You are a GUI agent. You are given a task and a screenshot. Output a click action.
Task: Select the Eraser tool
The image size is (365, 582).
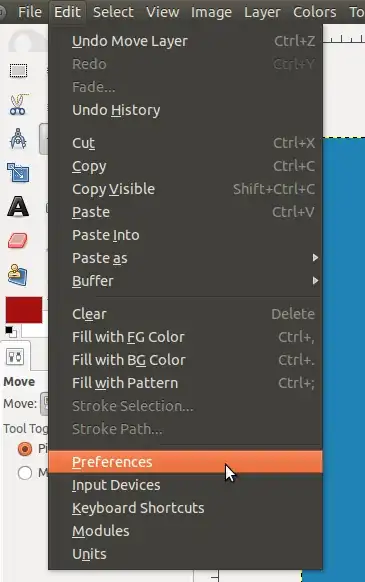(x=18, y=241)
